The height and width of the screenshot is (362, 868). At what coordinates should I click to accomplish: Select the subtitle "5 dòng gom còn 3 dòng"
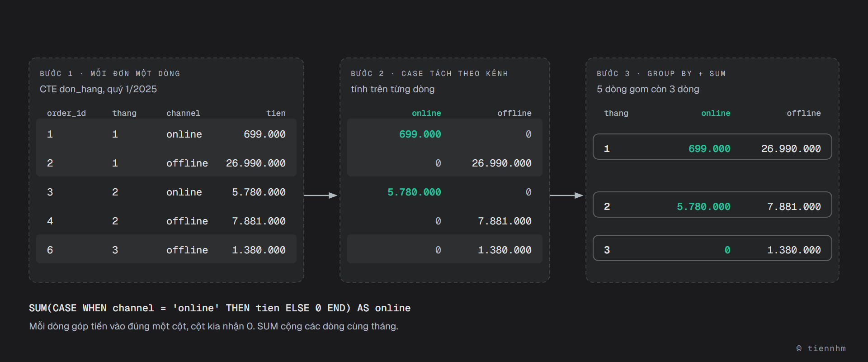(x=648, y=89)
